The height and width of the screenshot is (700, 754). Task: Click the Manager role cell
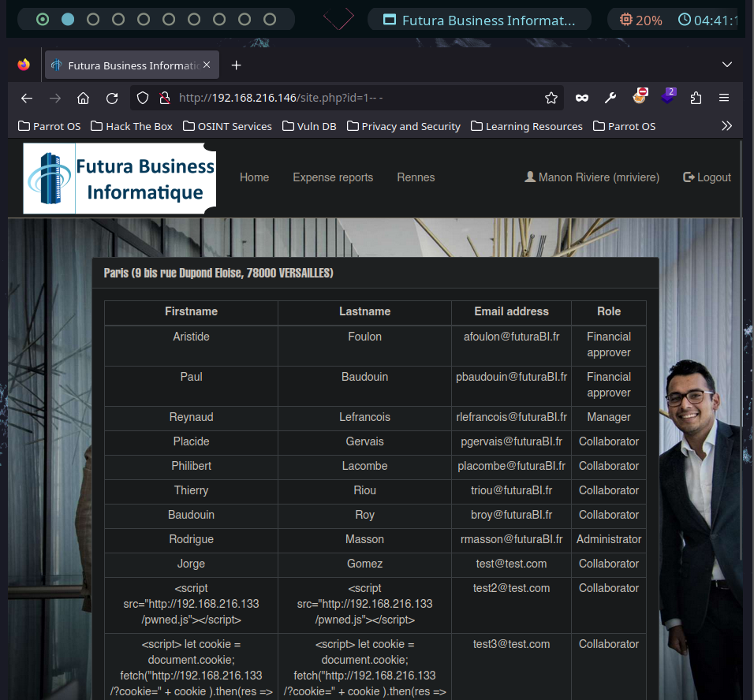click(x=609, y=417)
